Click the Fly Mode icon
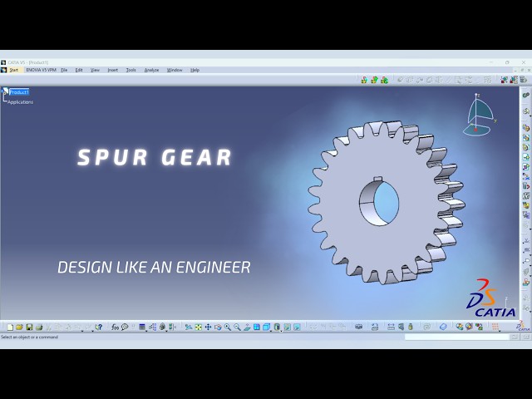This screenshot has width=532, height=399. pyautogui.click(x=189, y=327)
